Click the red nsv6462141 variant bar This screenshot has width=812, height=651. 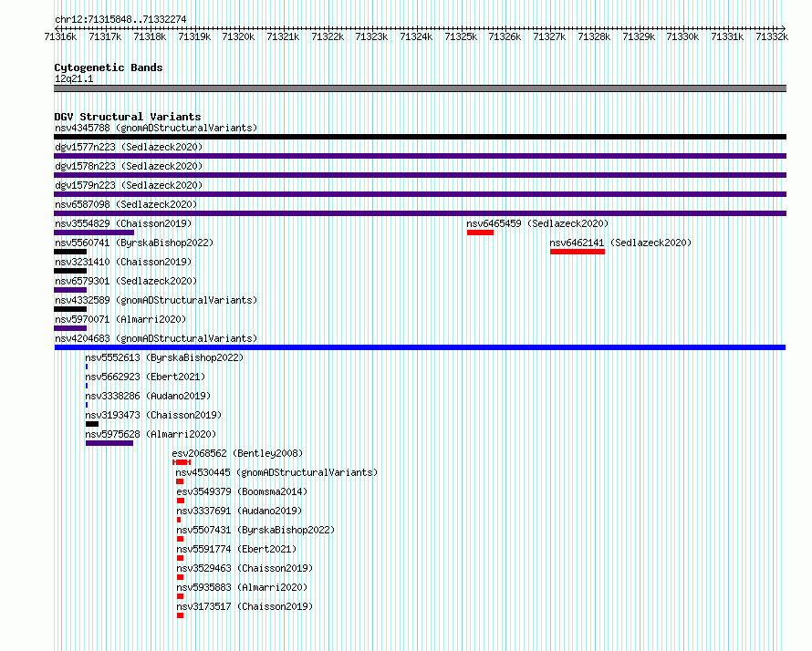tap(578, 252)
